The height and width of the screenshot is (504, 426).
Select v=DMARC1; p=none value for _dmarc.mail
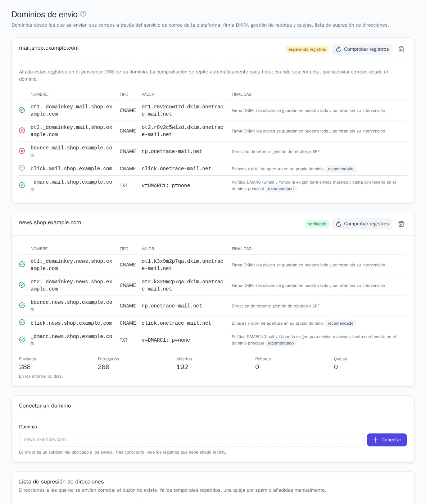[166, 185]
